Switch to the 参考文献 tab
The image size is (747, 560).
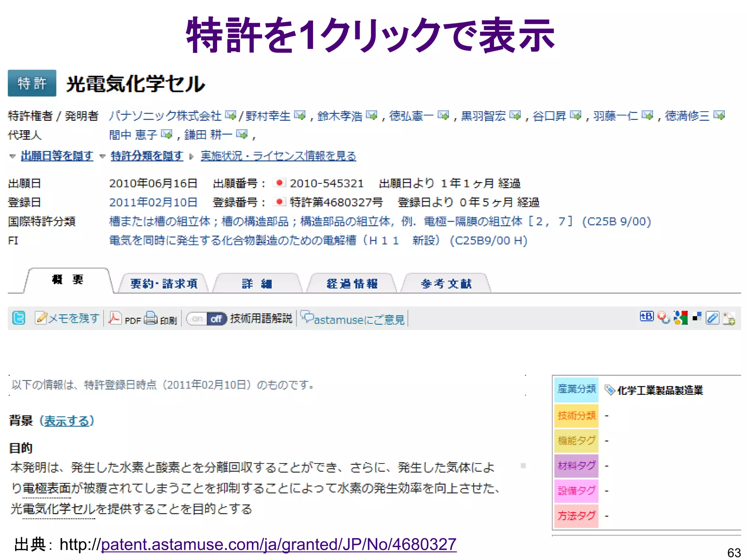[446, 283]
